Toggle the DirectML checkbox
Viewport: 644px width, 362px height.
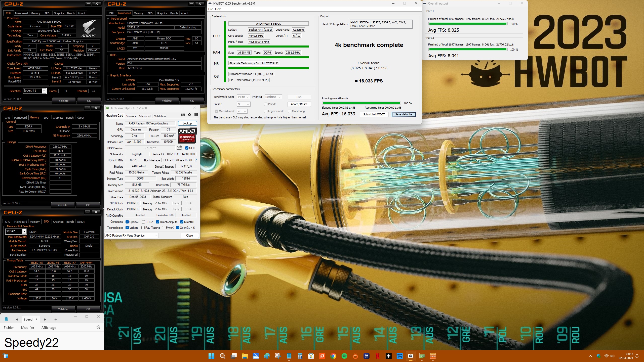[182, 222]
